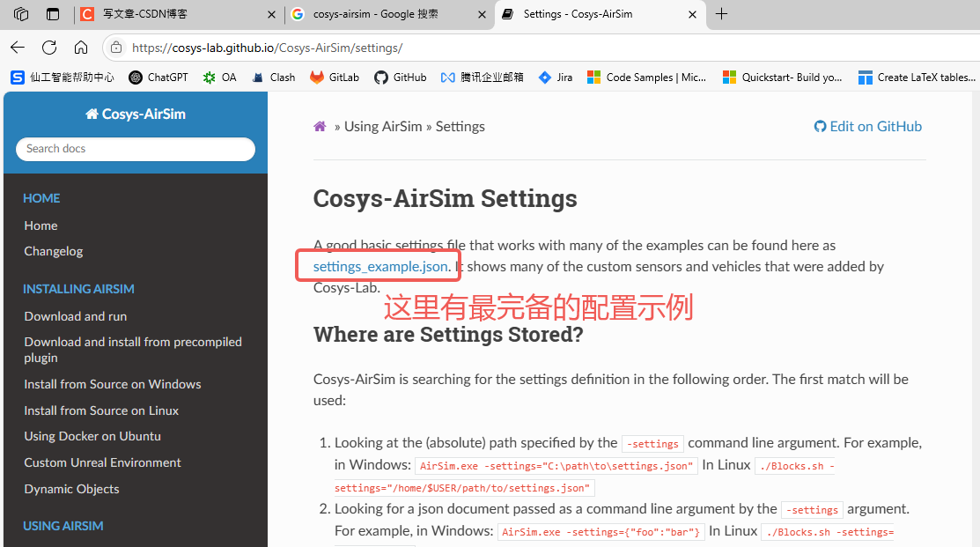The image size is (980, 547).
Task: Open the Create LaTeX tables bookmark
Action: click(917, 78)
